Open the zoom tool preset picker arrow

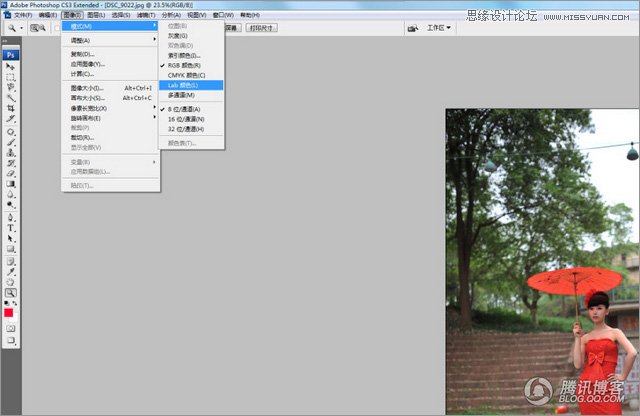22,28
